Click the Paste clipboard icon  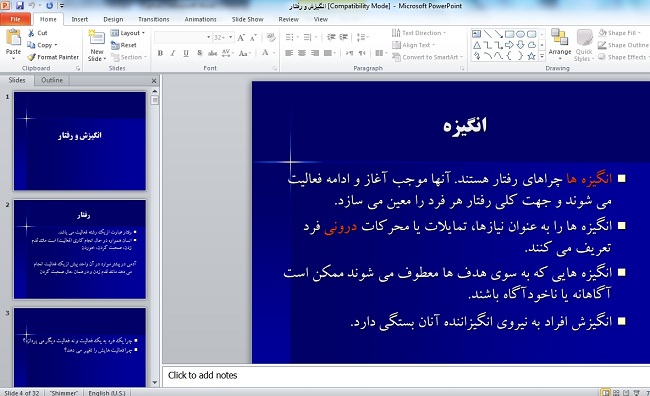(13, 37)
